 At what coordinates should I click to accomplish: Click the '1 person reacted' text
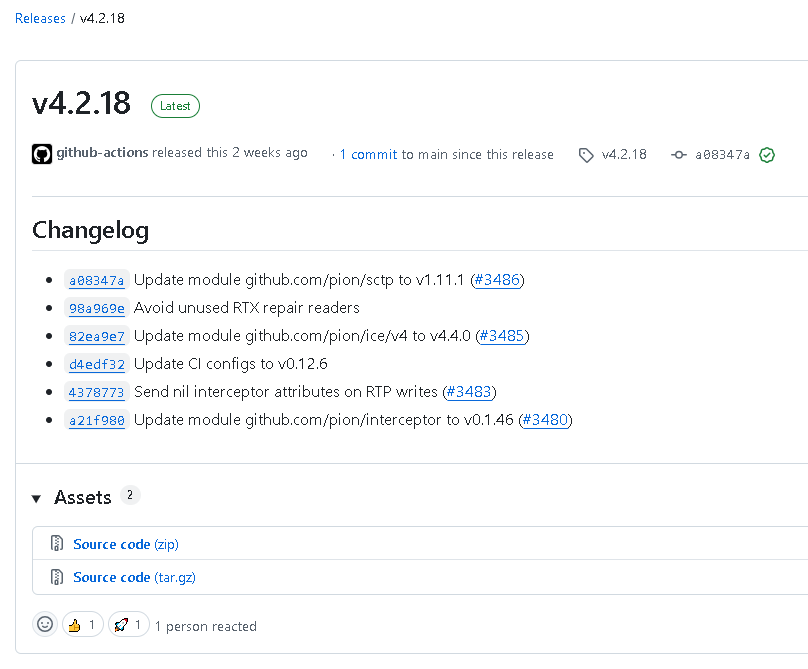point(206,626)
